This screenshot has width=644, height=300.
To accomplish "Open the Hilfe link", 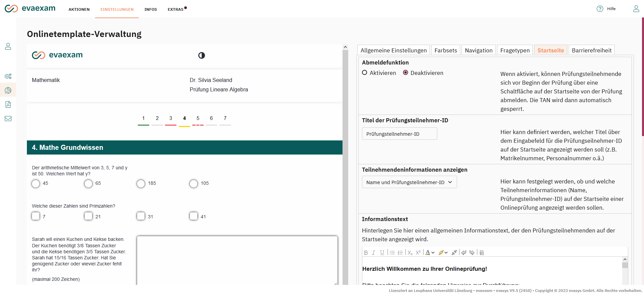I will [611, 9].
